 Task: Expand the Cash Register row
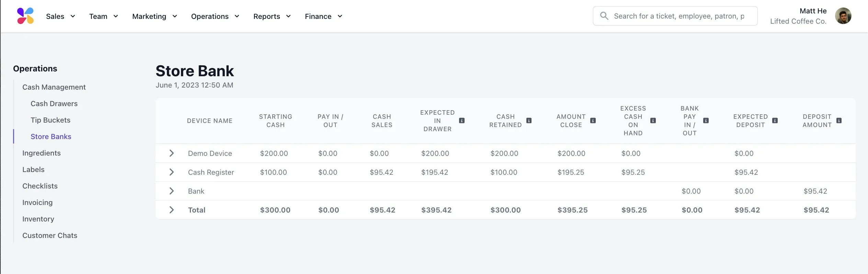click(172, 172)
